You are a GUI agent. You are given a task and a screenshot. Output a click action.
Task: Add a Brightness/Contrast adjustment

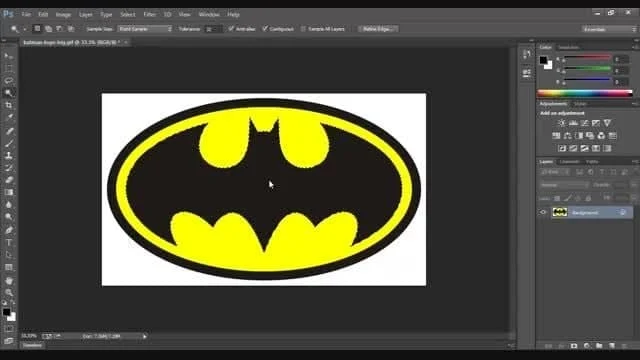(562, 123)
